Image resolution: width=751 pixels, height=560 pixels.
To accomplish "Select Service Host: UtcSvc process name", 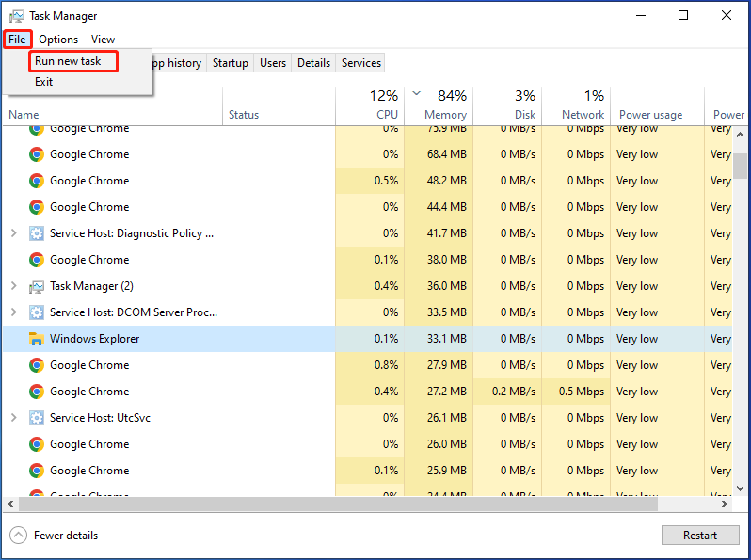I will click(100, 418).
